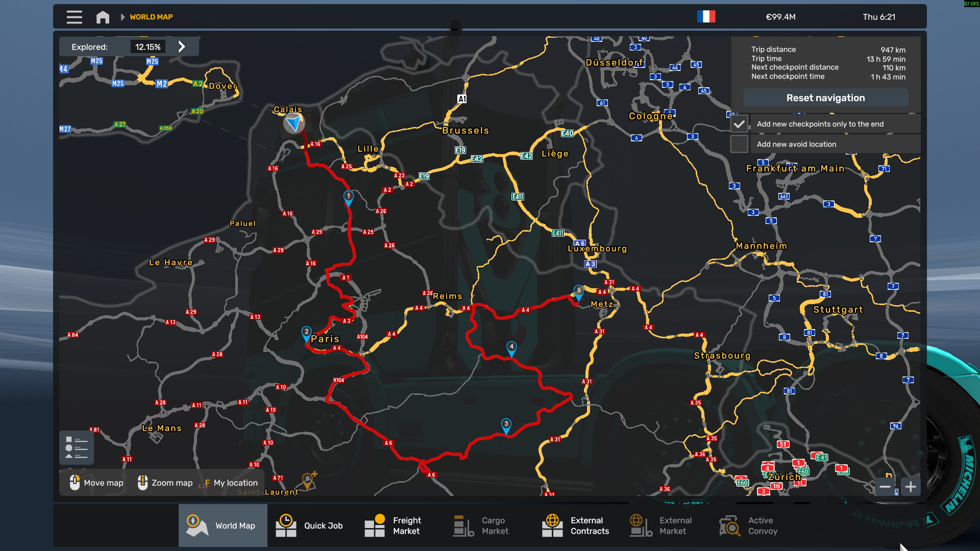The height and width of the screenshot is (551, 980).
Task: Click the Trip time 13 h 59 min value
Action: [886, 59]
